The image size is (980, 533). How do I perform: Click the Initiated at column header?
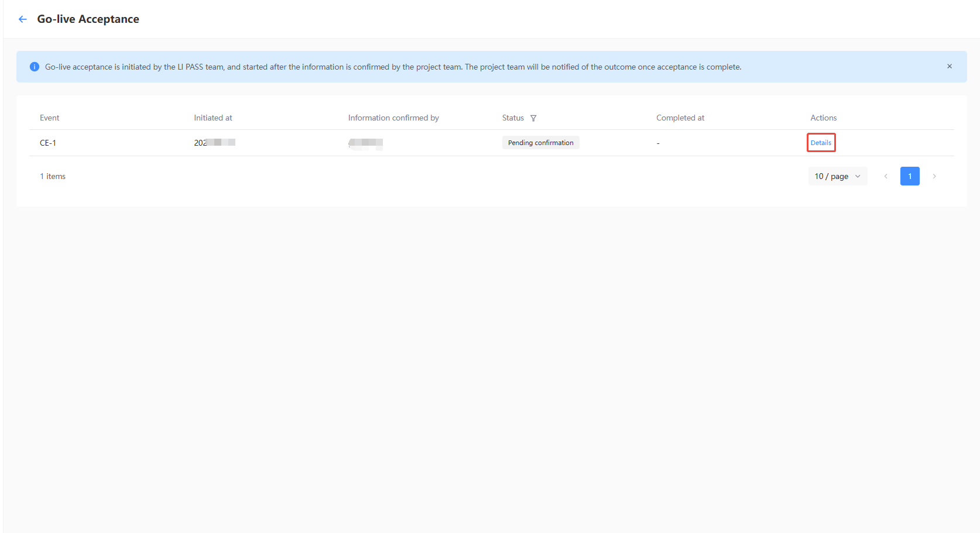[x=213, y=118]
